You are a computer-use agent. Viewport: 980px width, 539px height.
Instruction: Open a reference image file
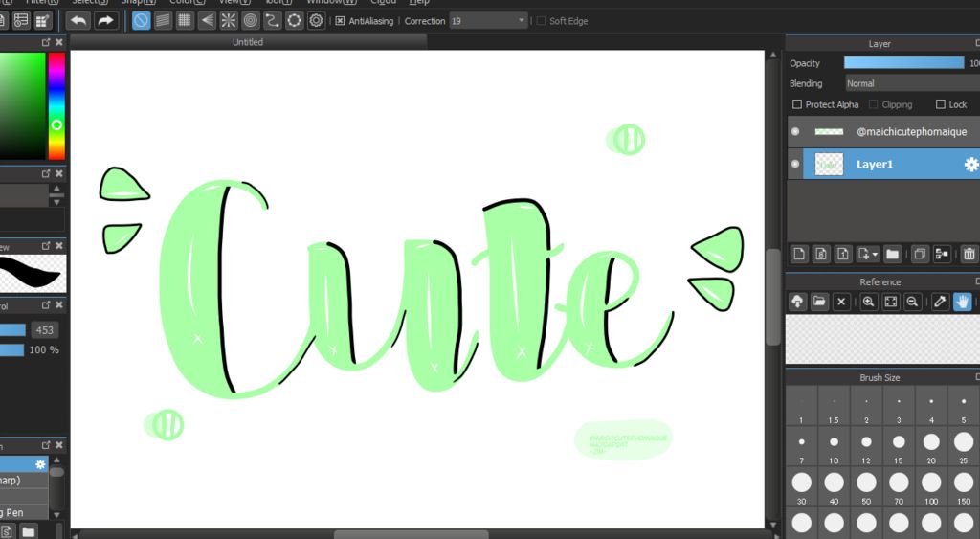(x=819, y=302)
